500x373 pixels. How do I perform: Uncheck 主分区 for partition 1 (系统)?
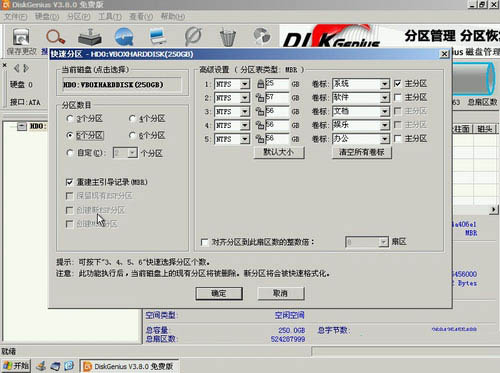pos(397,83)
